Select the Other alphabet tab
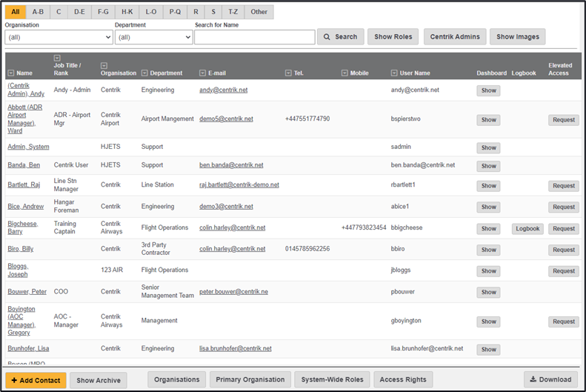The width and height of the screenshot is (586, 392). (x=259, y=12)
